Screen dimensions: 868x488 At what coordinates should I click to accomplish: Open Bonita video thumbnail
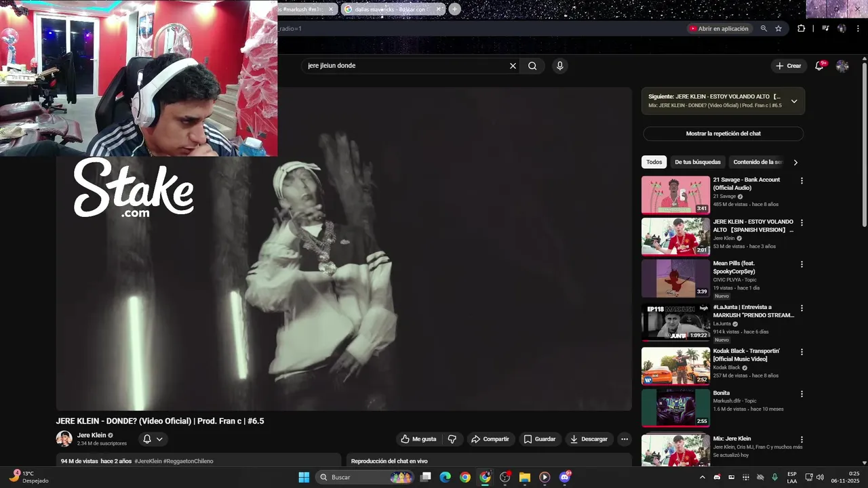pos(675,408)
